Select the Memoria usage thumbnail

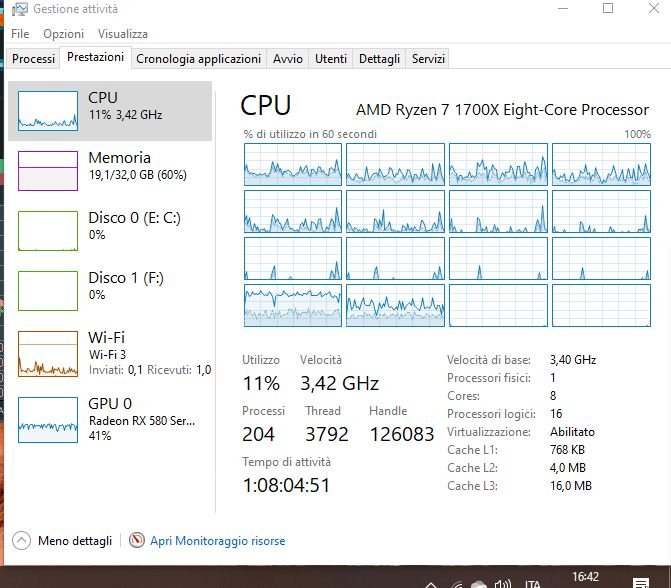48,171
